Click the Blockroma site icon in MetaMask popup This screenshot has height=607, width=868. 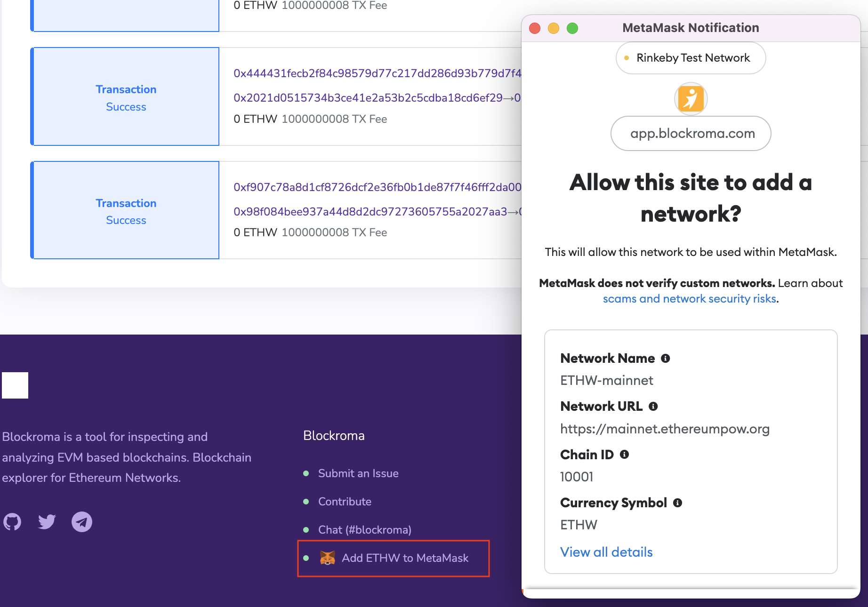(x=691, y=99)
